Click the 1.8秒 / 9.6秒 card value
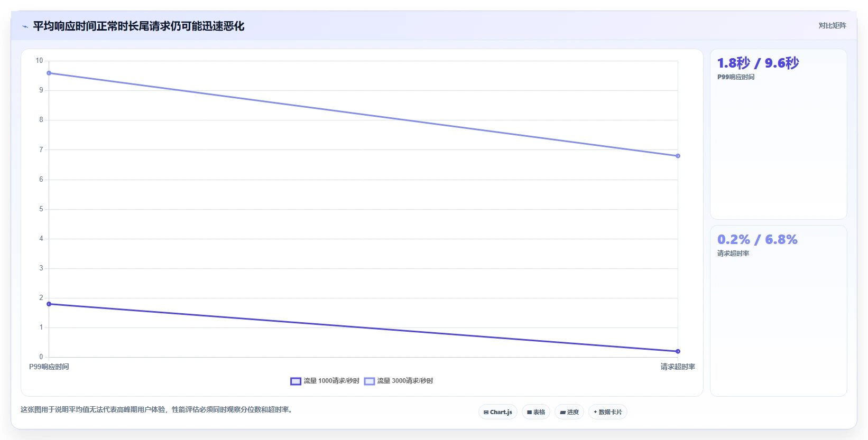 758,63
